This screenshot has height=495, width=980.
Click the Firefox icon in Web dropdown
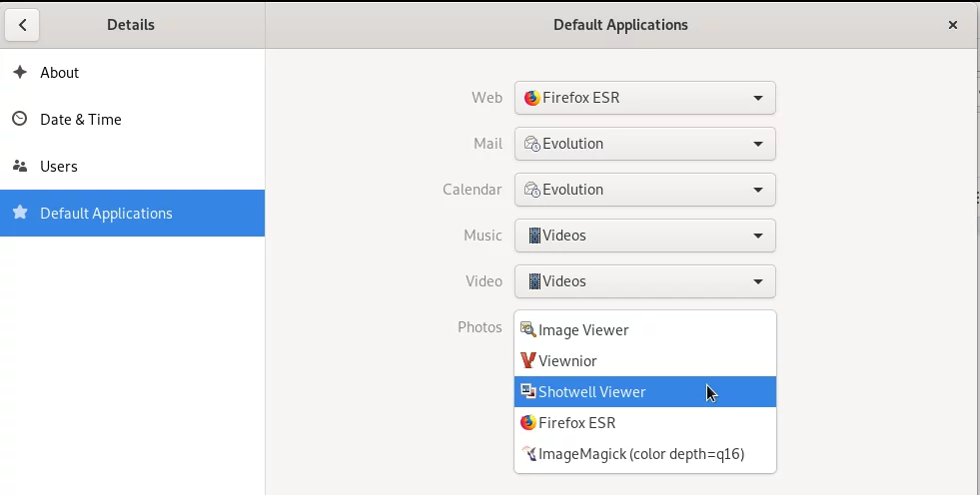coord(531,98)
